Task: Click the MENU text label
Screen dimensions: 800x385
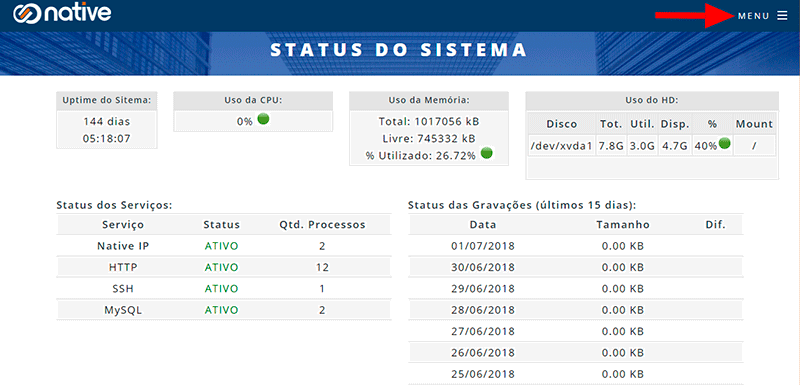Action: [x=754, y=16]
